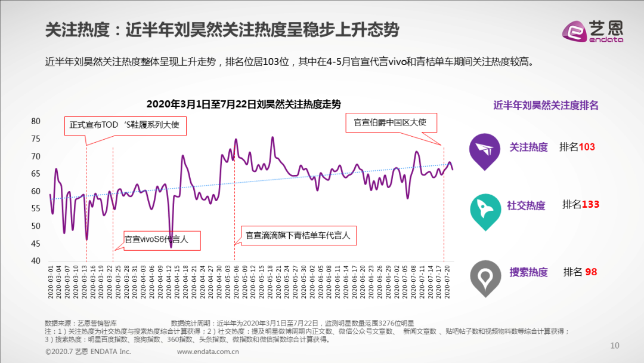This screenshot has width=644, height=363.
Task: Open the www.endata.com.cn link
Action: [208, 352]
